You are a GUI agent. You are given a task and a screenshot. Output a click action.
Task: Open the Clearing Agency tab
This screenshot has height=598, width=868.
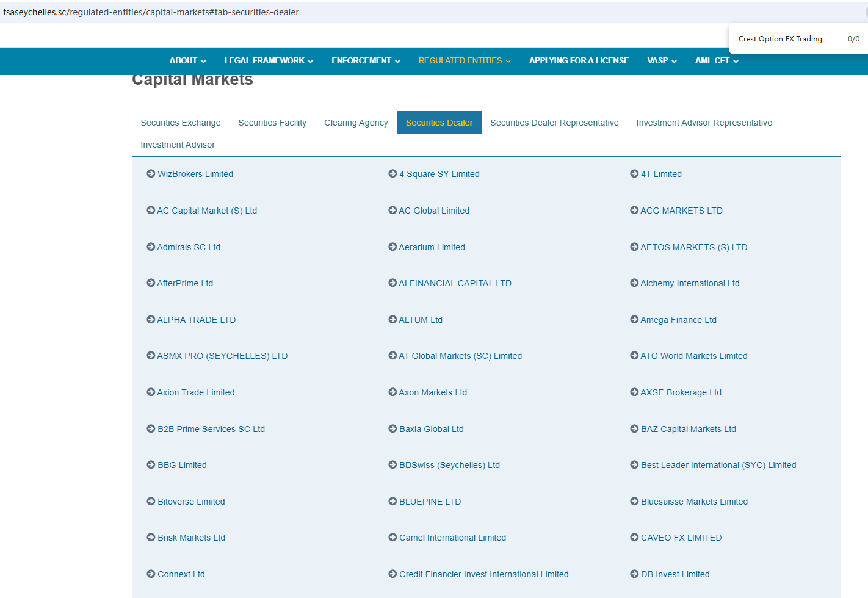pyautogui.click(x=356, y=123)
